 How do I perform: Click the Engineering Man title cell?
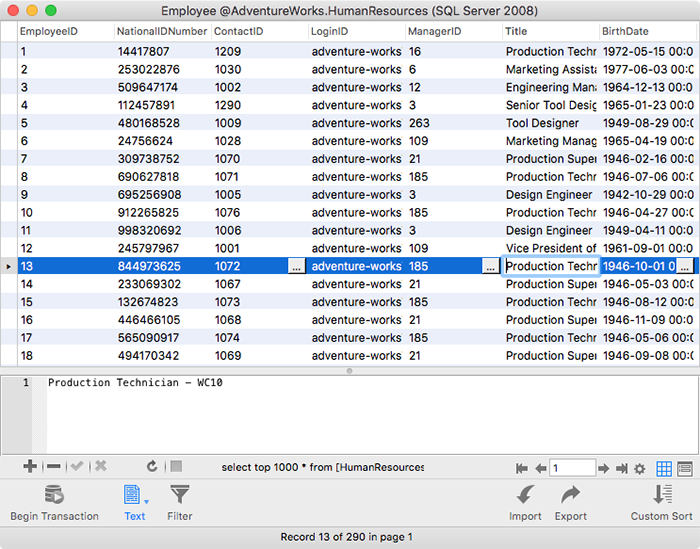(x=551, y=87)
